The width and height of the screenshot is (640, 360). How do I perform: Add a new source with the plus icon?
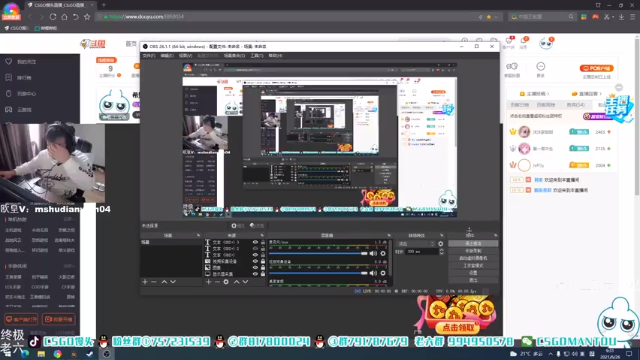click(209, 282)
